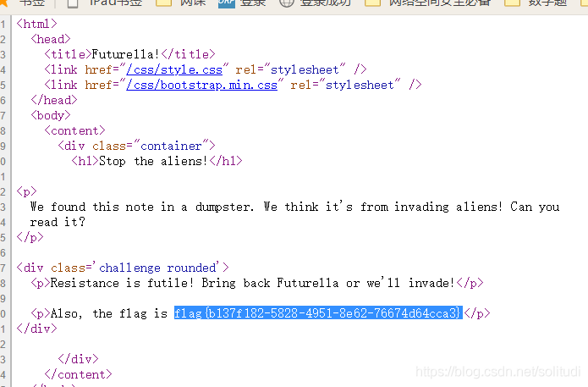Click the 'Stop the aliens!' heading text
Screen dimensions: 588x387
pos(153,162)
